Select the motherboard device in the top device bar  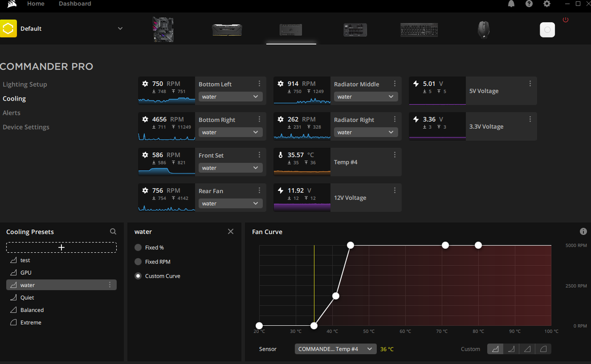tap(163, 30)
